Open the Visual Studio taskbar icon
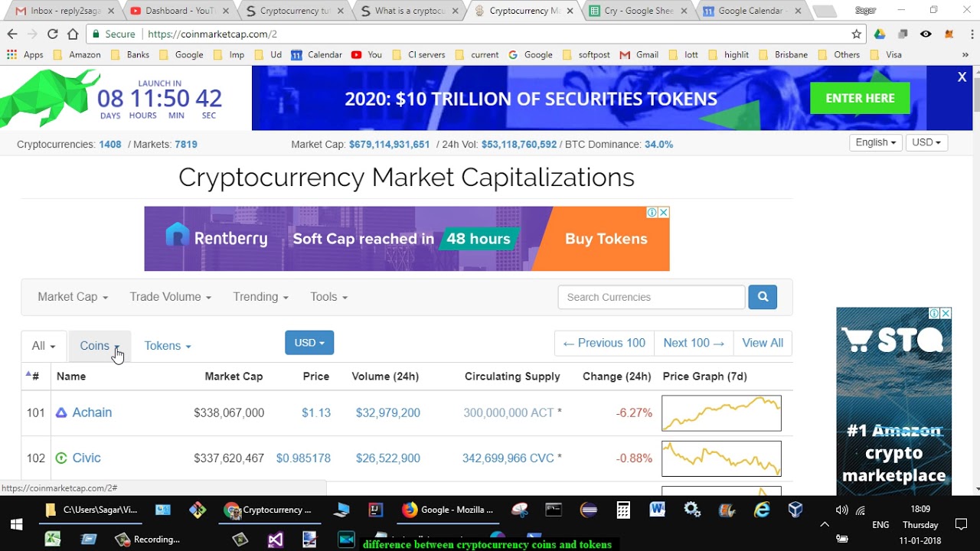The width and height of the screenshot is (980, 551). (275, 539)
